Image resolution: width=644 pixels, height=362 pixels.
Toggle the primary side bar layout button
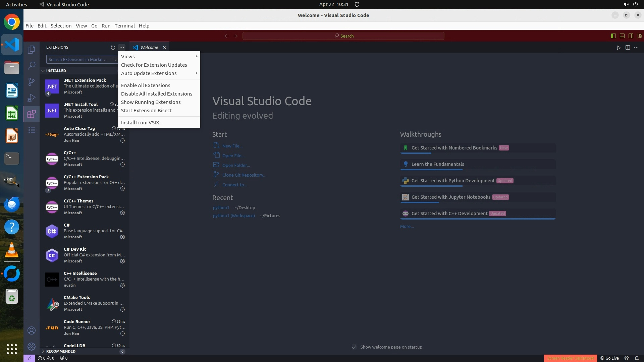click(x=613, y=36)
